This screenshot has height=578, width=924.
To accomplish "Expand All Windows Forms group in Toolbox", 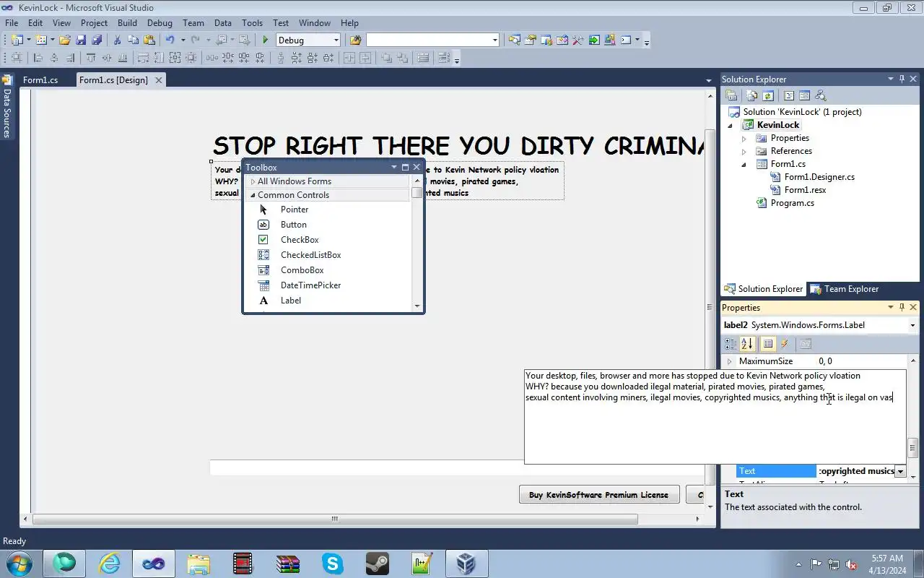I will click(253, 181).
